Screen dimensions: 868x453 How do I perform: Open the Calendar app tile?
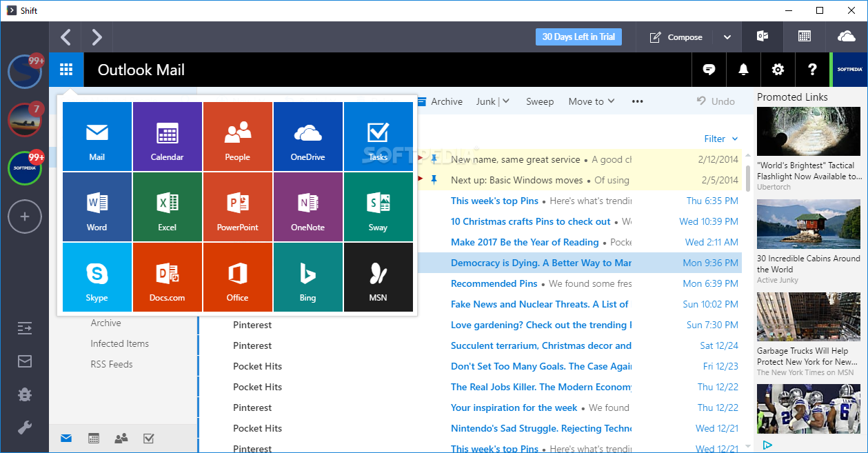(x=168, y=137)
